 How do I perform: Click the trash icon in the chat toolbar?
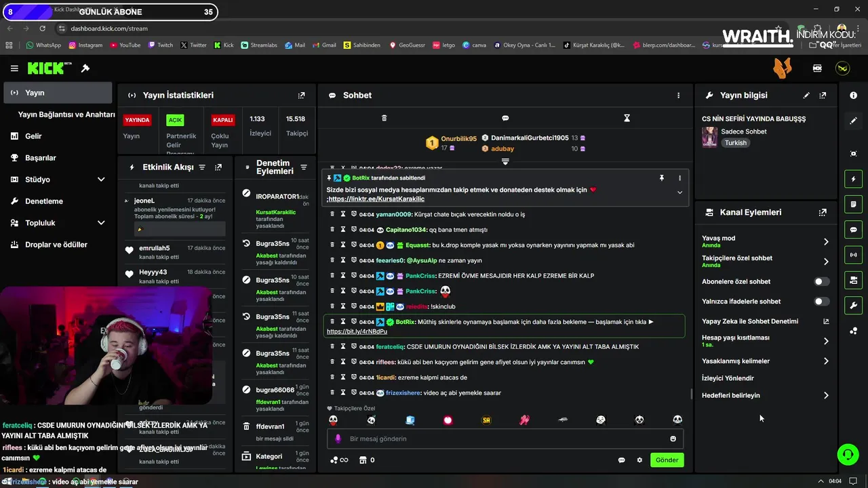tap(384, 118)
